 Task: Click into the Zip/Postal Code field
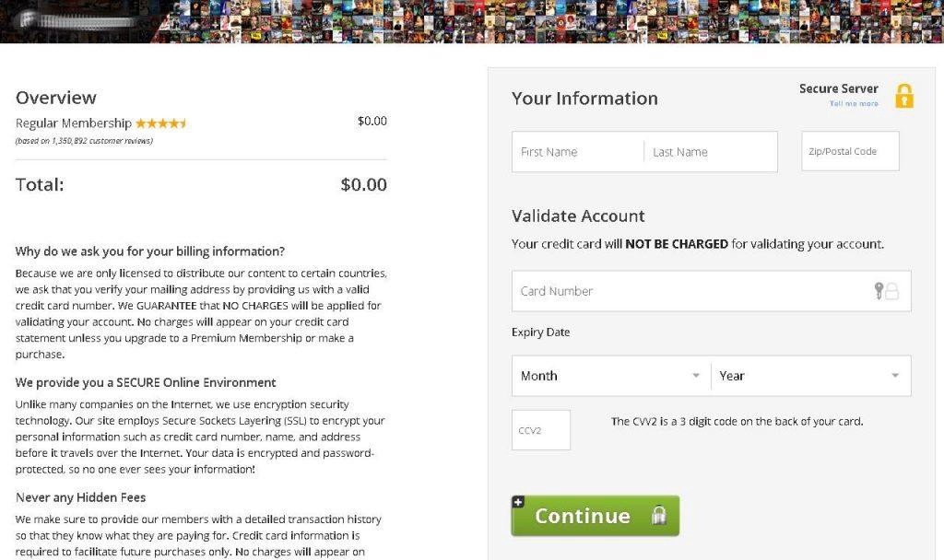[850, 151]
